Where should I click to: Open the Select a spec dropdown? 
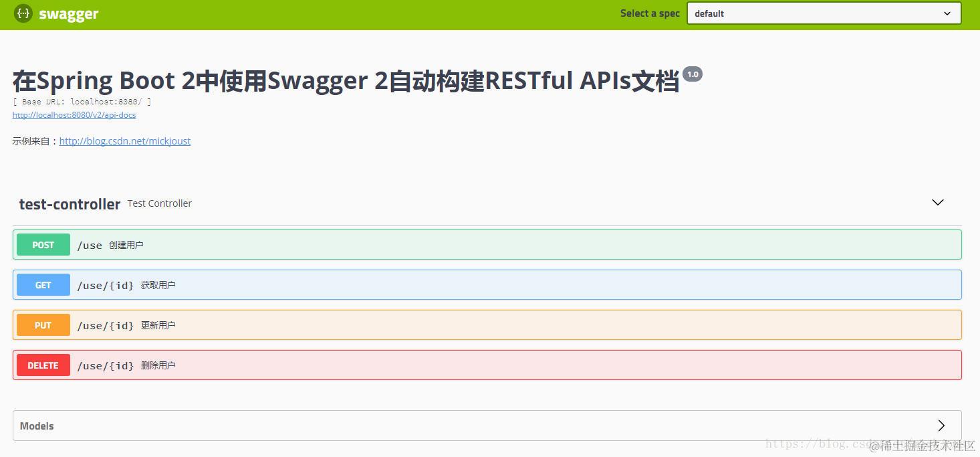point(824,13)
